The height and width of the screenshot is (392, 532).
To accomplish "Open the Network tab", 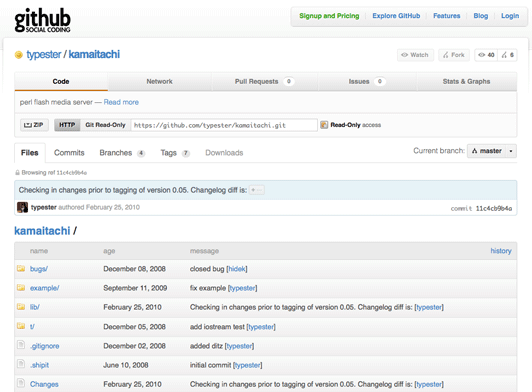I will point(159,81).
